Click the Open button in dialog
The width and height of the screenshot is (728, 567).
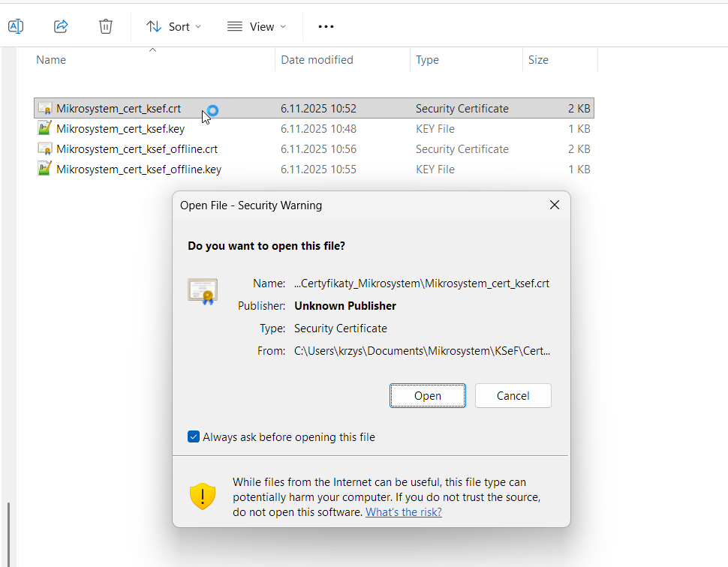pos(427,396)
